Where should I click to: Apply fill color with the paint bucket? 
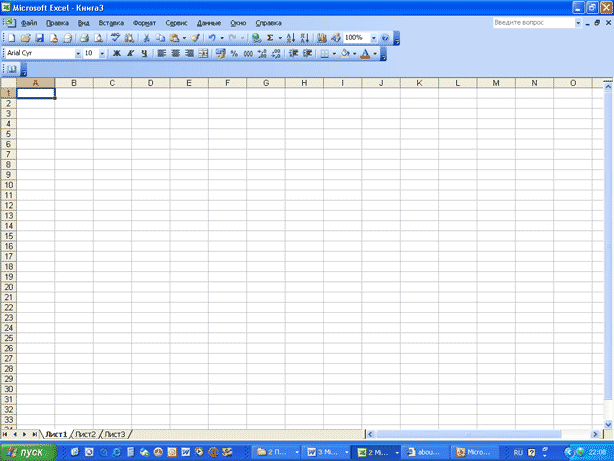(x=345, y=53)
